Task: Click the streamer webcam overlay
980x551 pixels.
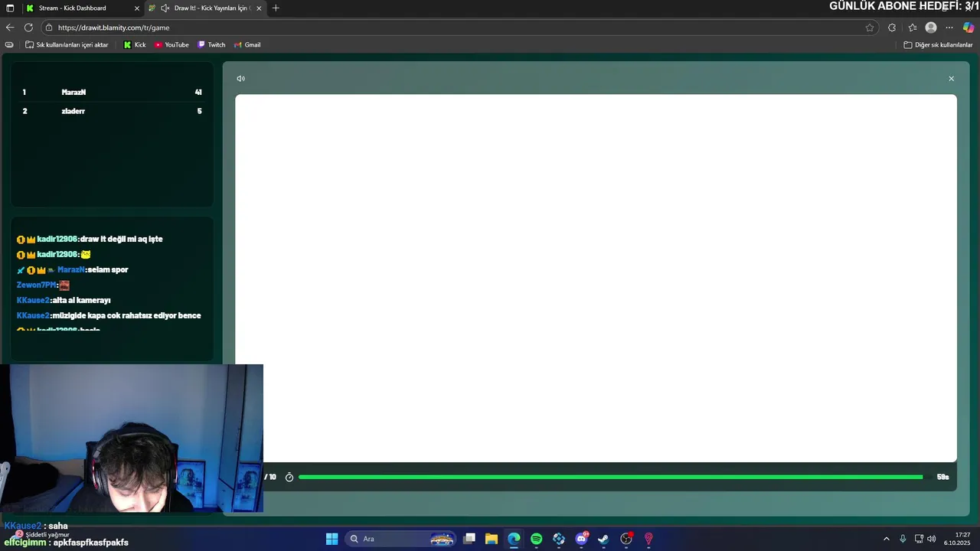Action: tap(132, 438)
